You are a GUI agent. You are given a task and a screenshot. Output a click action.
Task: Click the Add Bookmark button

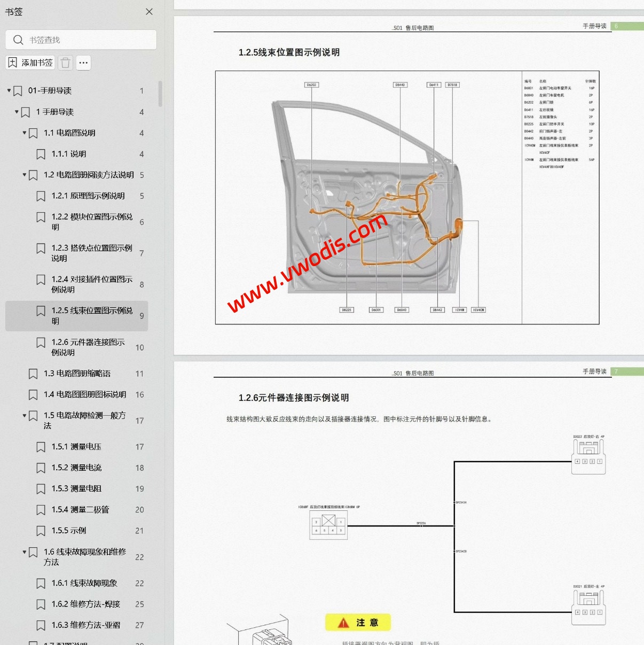click(x=30, y=63)
